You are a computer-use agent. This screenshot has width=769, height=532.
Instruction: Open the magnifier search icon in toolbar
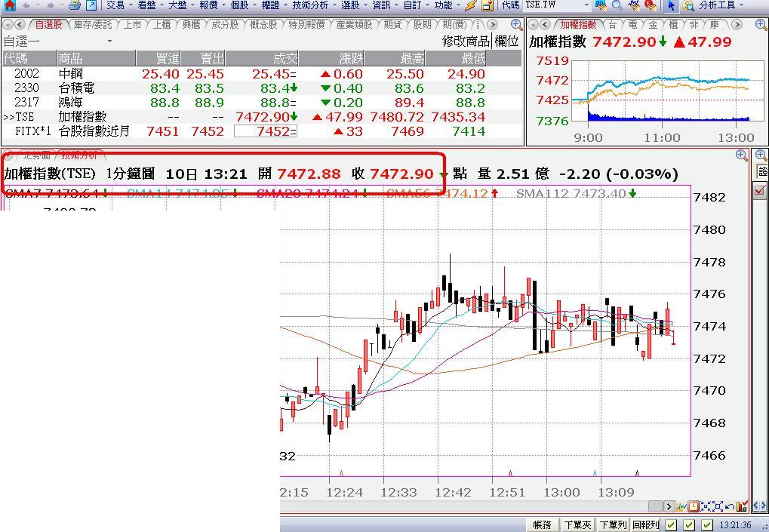coord(617,5)
